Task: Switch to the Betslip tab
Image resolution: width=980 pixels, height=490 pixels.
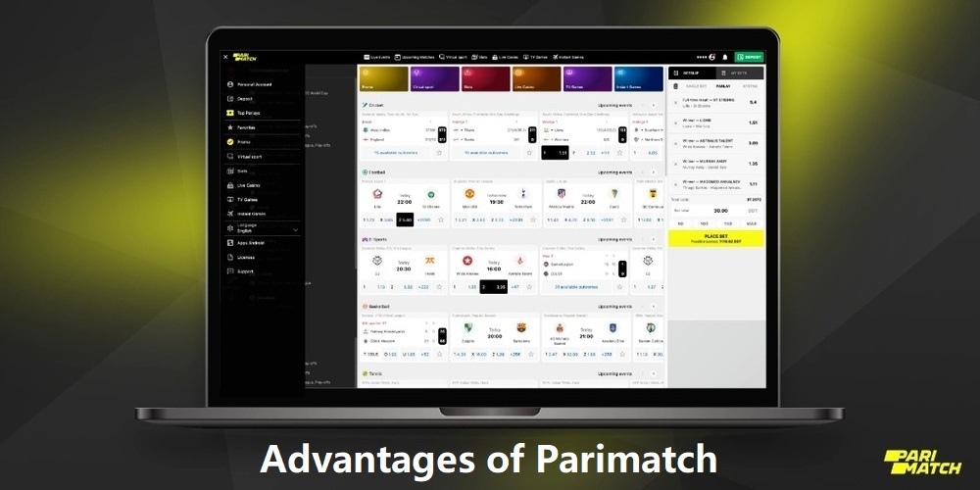Action: tap(692, 73)
